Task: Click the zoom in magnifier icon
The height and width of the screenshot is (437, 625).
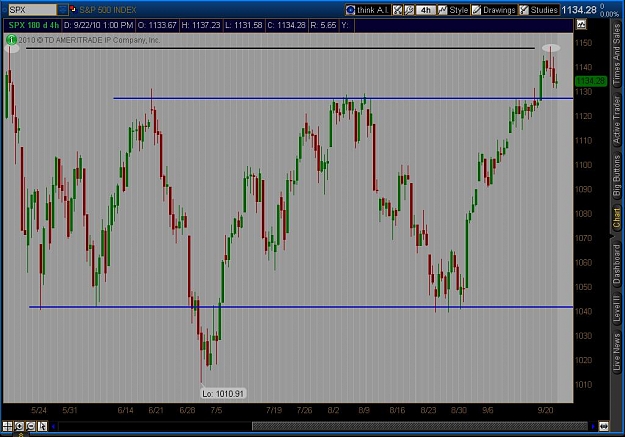Action: click(19, 426)
